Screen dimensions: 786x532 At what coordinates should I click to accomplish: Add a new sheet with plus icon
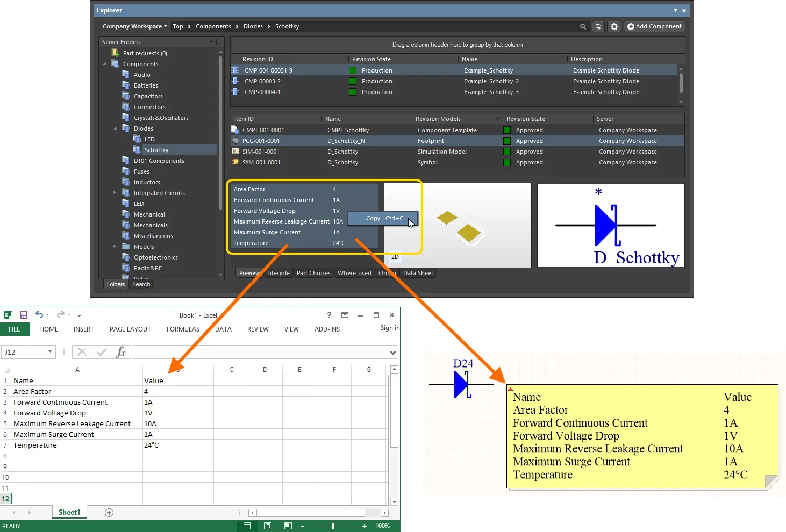[109, 513]
